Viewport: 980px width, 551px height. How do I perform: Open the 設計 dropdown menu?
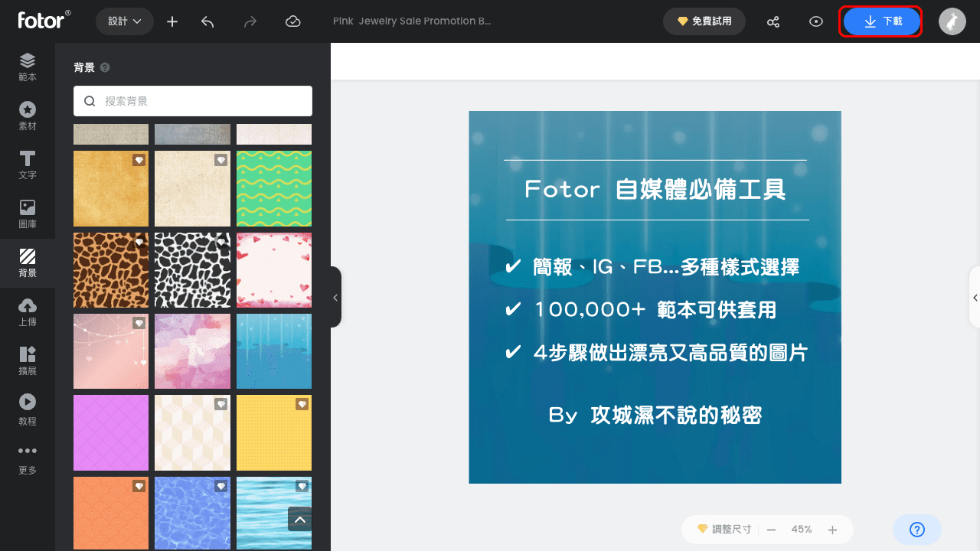click(125, 21)
